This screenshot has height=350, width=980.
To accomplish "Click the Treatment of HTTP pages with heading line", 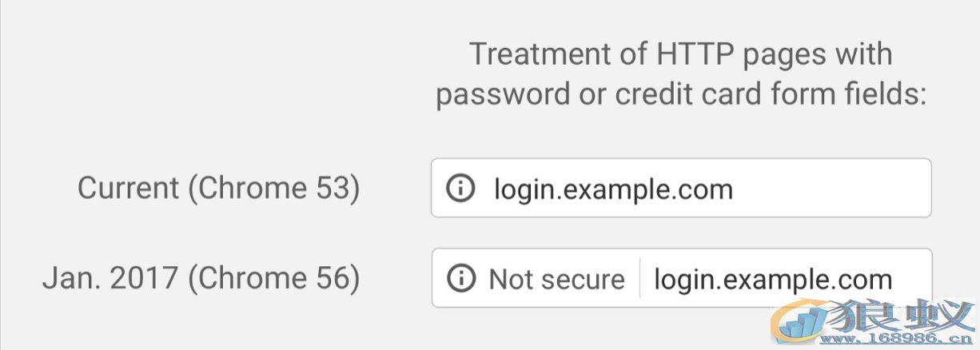I will [x=680, y=54].
